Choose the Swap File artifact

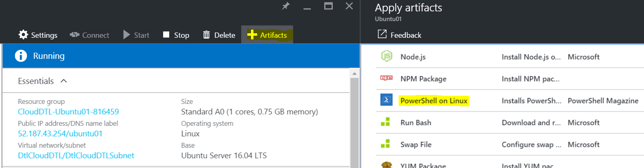(416, 144)
